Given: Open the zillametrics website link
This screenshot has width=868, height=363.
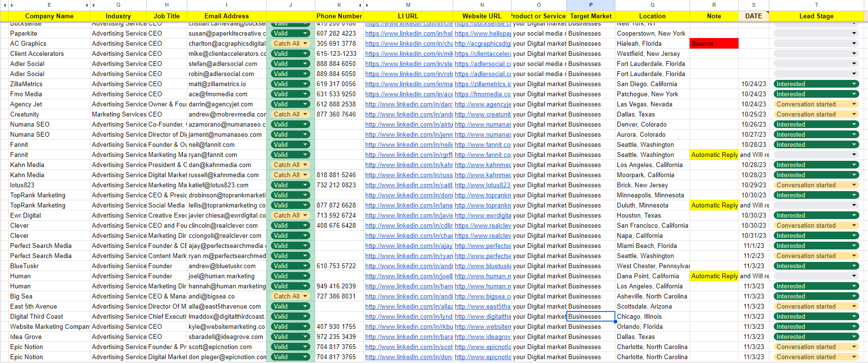Looking at the screenshot, I should point(483,84).
